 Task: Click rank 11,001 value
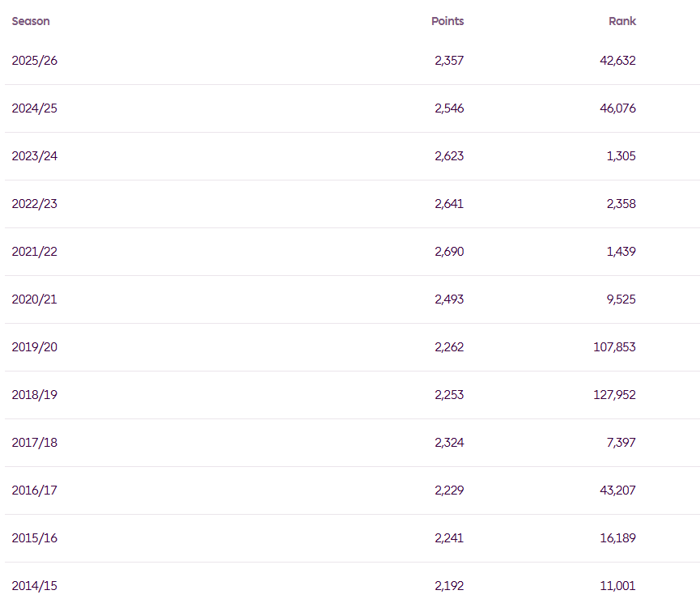[617, 586]
